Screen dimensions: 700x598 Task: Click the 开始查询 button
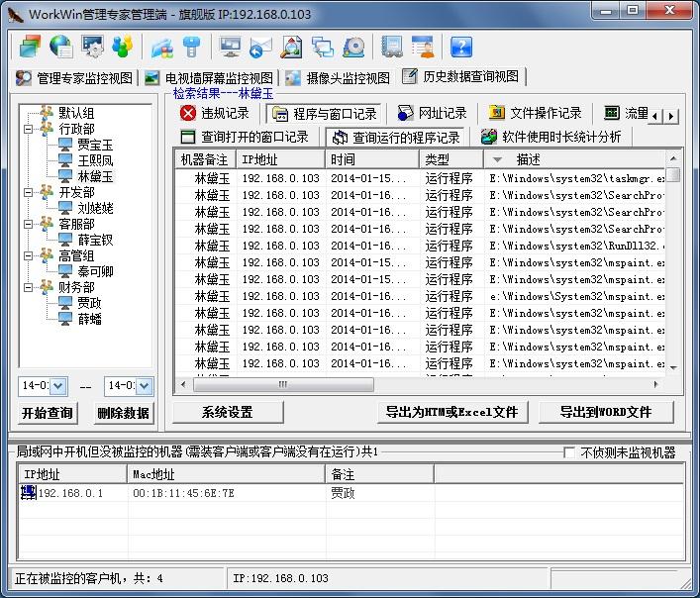coord(48,413)
